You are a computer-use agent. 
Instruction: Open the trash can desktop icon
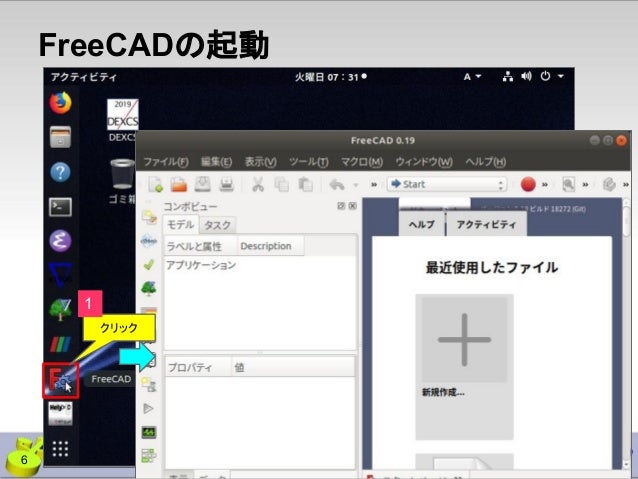click(x=122, y=174)
